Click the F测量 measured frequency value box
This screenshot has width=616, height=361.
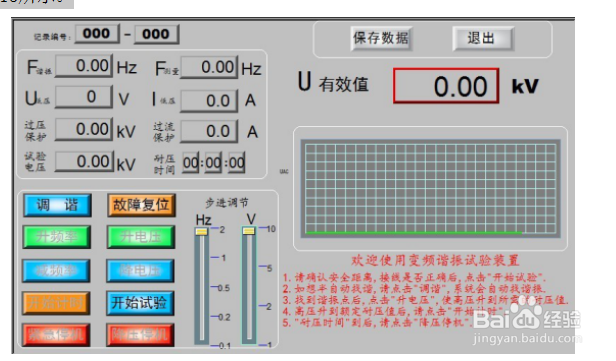click(209, 67)
